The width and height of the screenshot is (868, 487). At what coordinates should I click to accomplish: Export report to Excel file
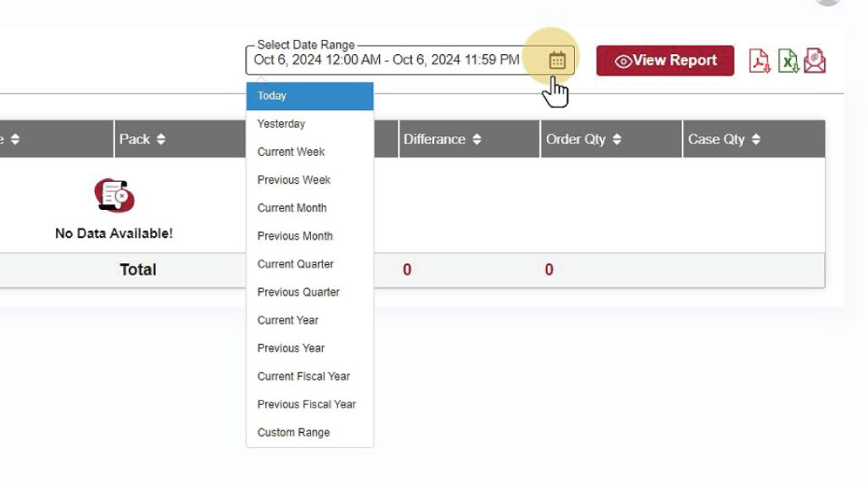(787, 61)
